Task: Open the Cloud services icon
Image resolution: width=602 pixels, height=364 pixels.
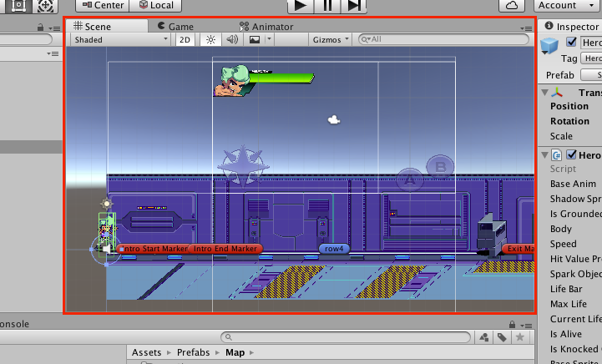Action: click(x=512, y=6)
